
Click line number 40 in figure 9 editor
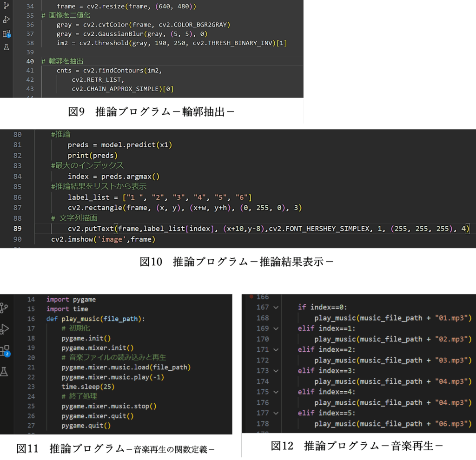[30, 61]
